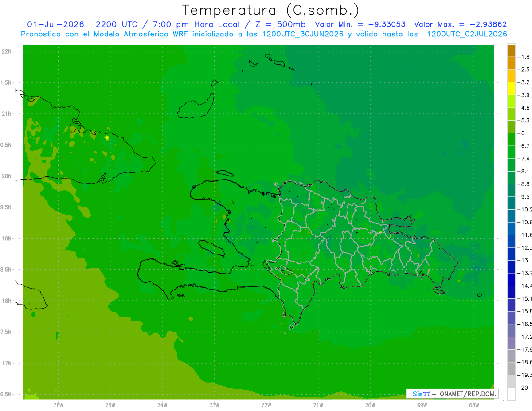Click the 18N latitude axis label
Viewport: 532px width, 411px height.
click(6, 301)
